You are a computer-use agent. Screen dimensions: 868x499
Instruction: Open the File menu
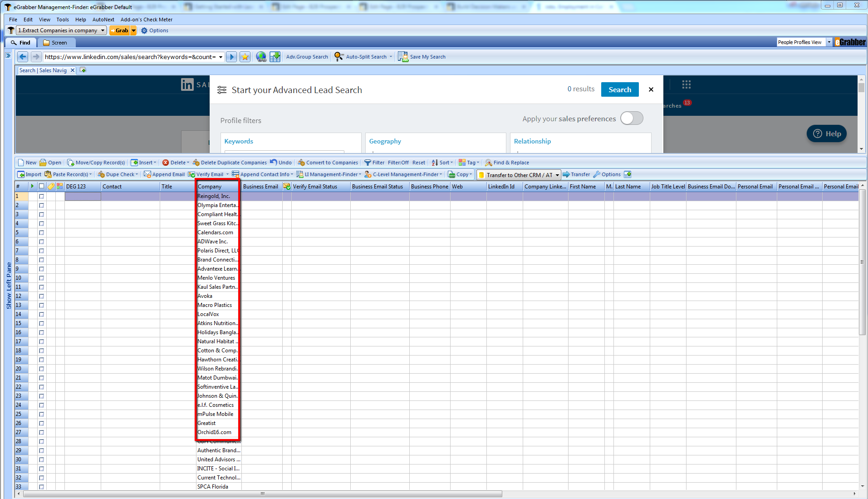pos(13,20)
